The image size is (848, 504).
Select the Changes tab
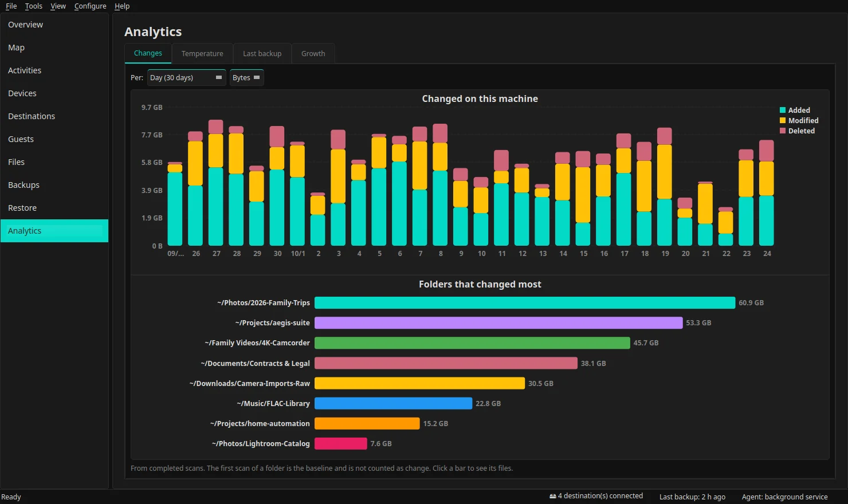pos(148,53)
